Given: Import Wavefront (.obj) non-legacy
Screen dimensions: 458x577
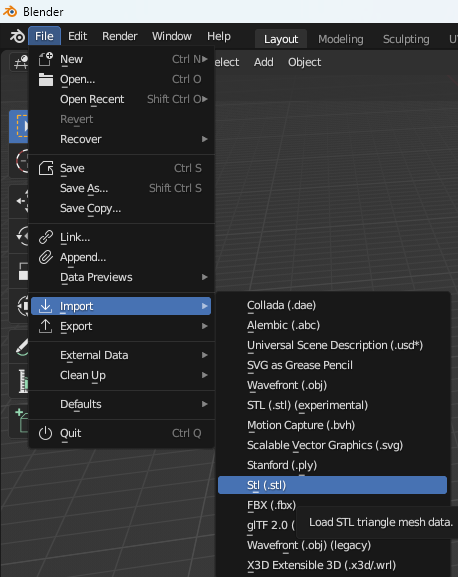Looking at the screenshot, I should [333, 385].
